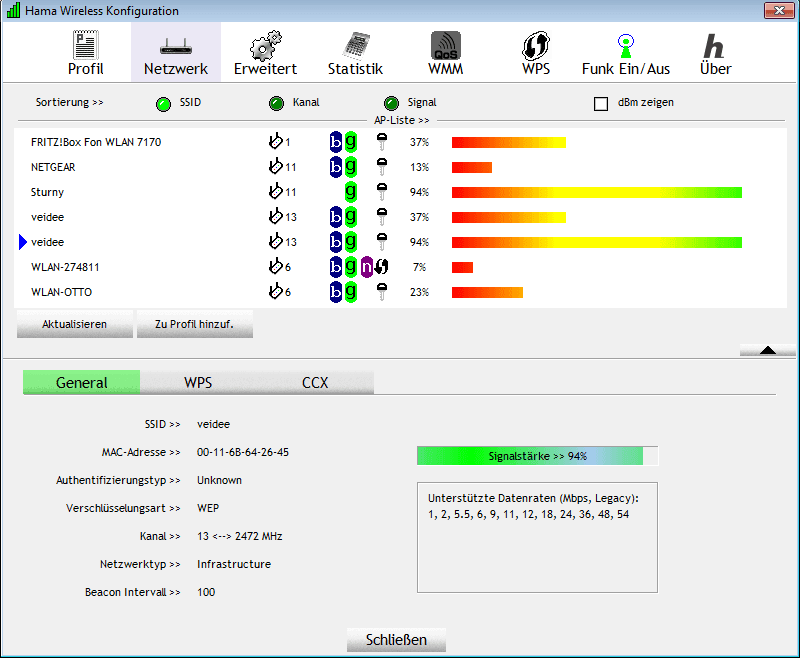The width and height of the screenshot is (800, 658).
Task: Click the WPS symbol in WLAN-274811 row
Action: 382,267
